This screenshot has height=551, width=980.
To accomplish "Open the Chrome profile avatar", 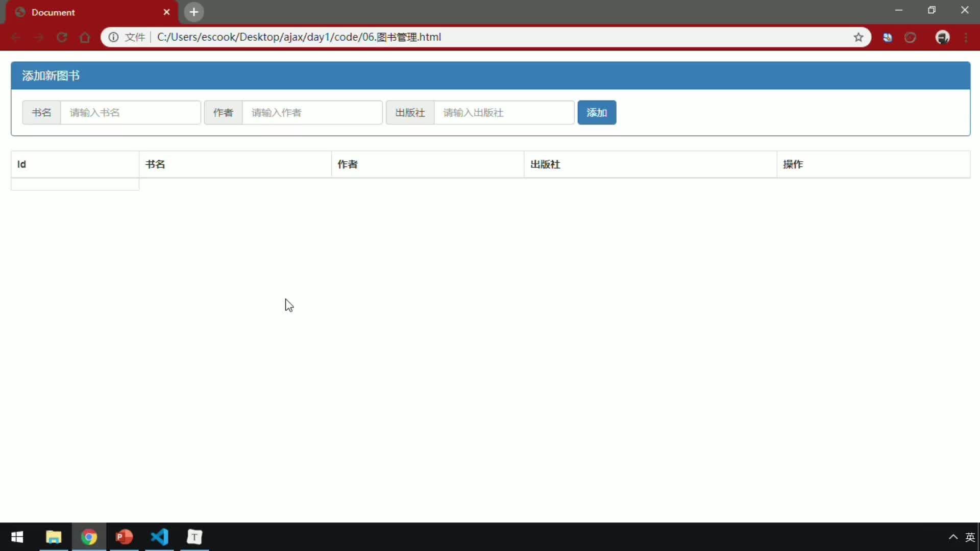I will [x=942, y=37].
